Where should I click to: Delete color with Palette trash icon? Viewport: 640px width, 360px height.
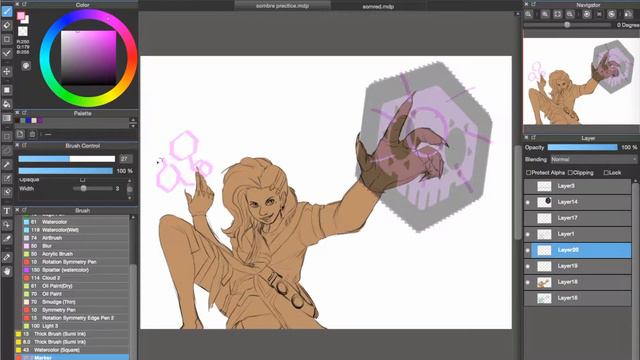[x=32, y=134]
